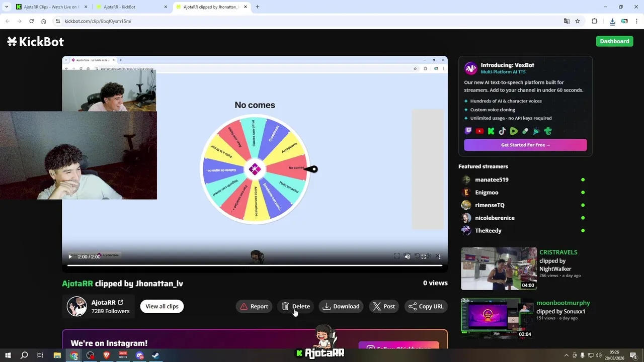Image resolution: width=644 pixels, height=362 pixels.
Task: Click the moonbootmurphy channel name
Action: coord(563,303)
